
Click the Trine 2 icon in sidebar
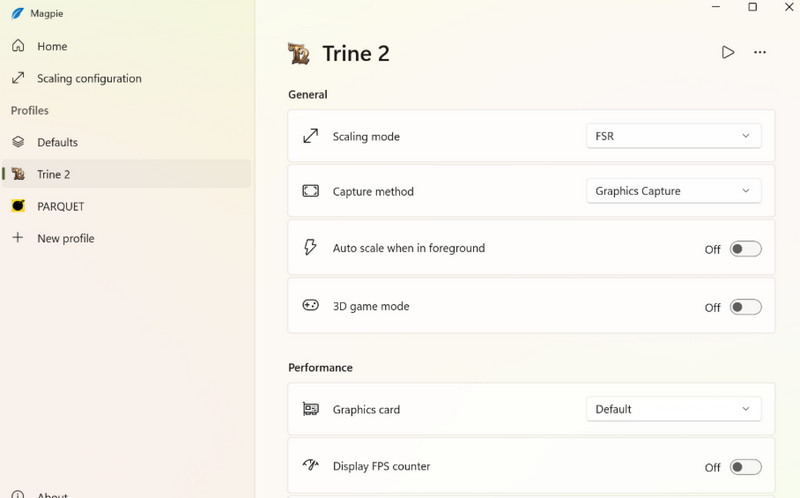(18, 174)
